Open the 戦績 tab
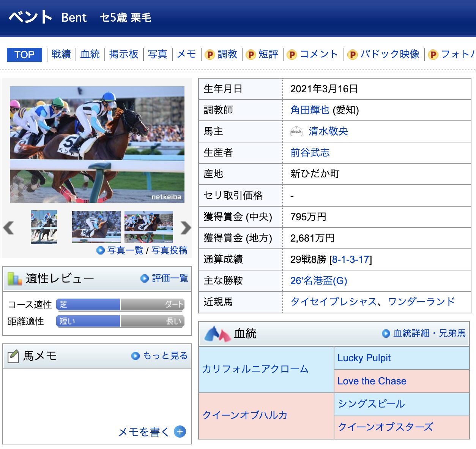Viewport: 476px width, 449px height. [61, 54]
